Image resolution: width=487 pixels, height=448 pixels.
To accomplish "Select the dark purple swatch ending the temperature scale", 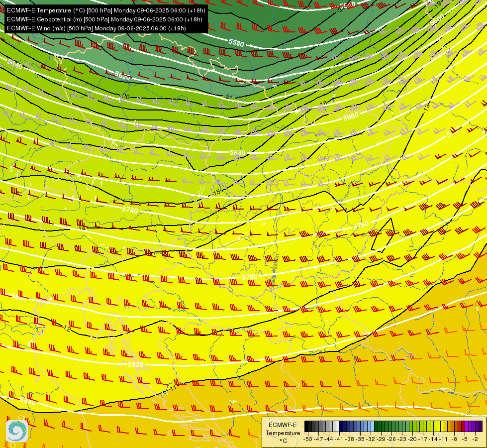I will [481, 426].
